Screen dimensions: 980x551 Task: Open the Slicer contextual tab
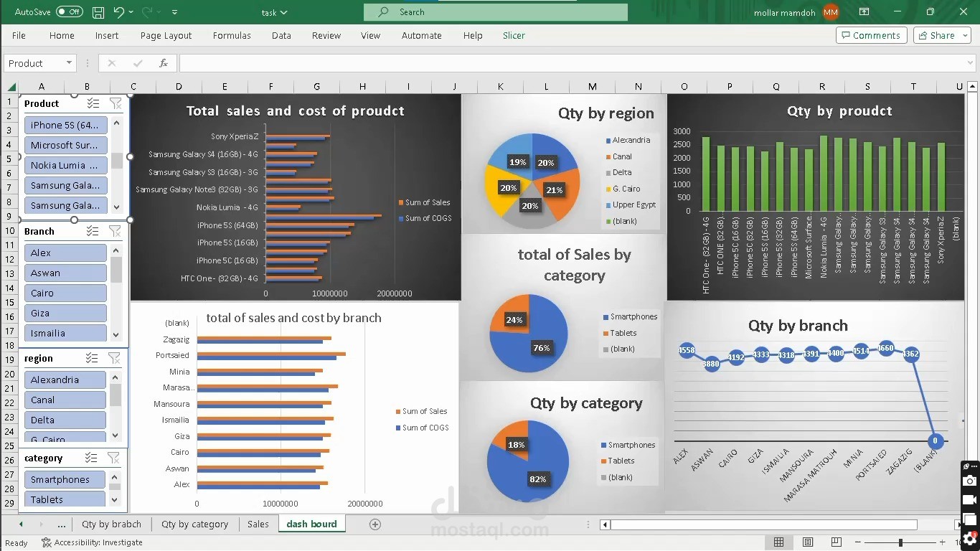(514, 35)
